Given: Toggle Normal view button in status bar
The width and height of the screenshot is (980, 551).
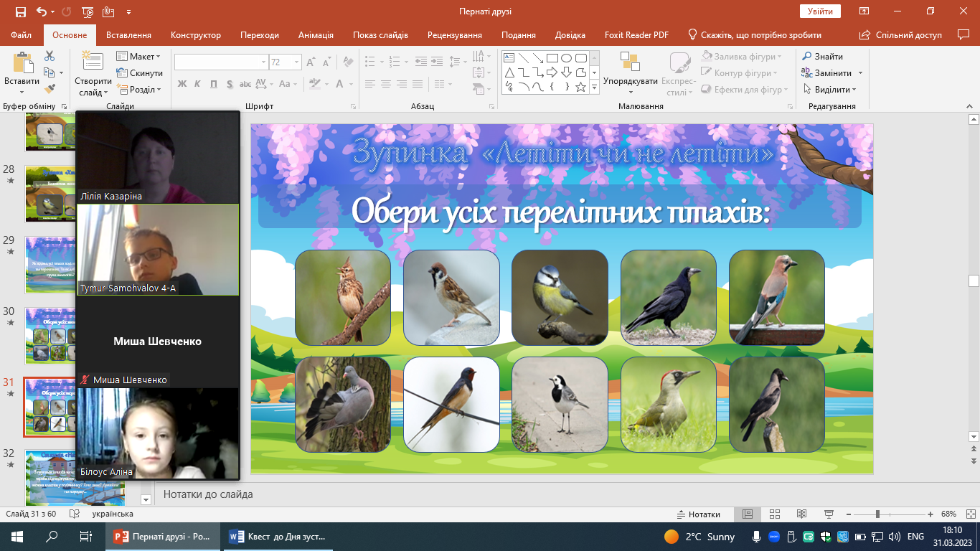Looking at the screenshot, I should pyautogui.click(x=747, y=514).
